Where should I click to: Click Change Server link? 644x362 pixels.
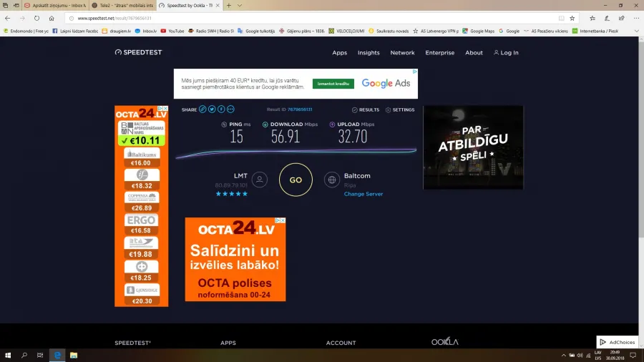pos(364,194)
